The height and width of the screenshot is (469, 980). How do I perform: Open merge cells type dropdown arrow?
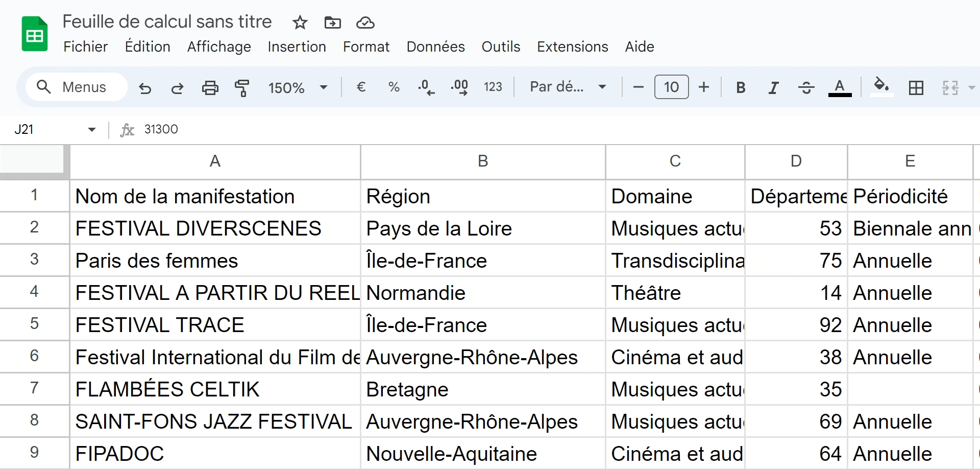tap(971, 87)
